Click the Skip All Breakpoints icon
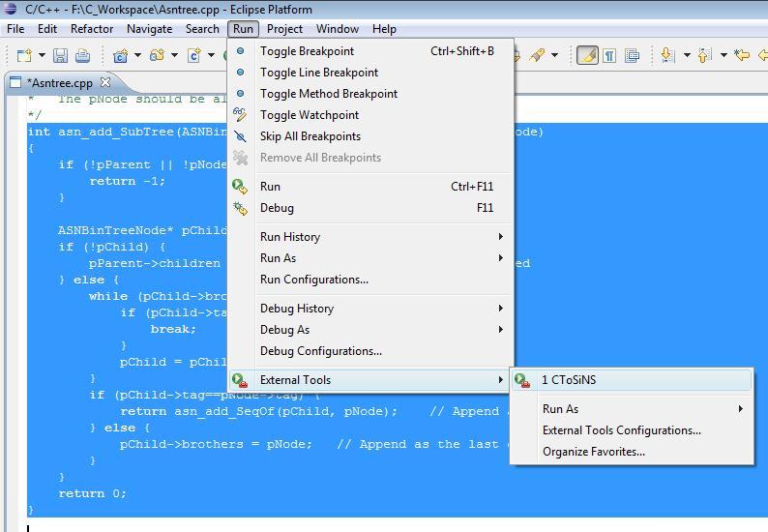Viewport: 768px width, 532px height. click(x=240, y=136)
